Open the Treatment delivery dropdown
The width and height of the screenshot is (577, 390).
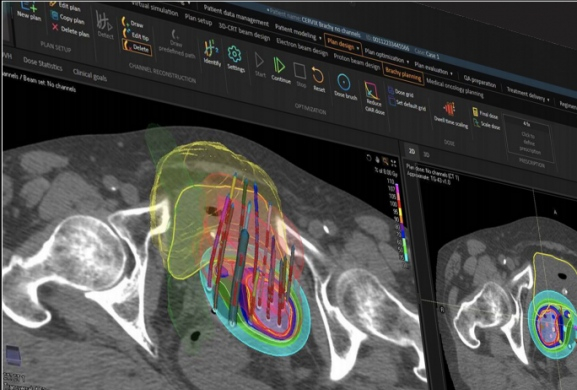coord(549,100)
